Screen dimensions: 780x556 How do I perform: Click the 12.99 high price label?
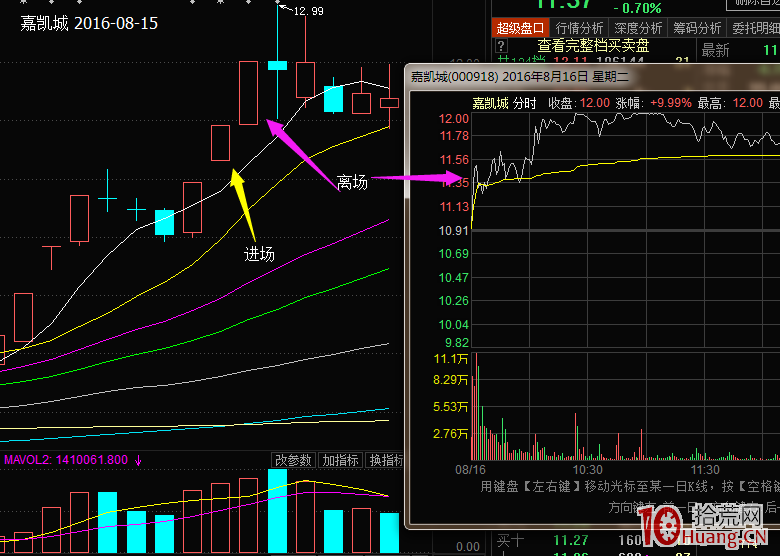coord(308,11)
